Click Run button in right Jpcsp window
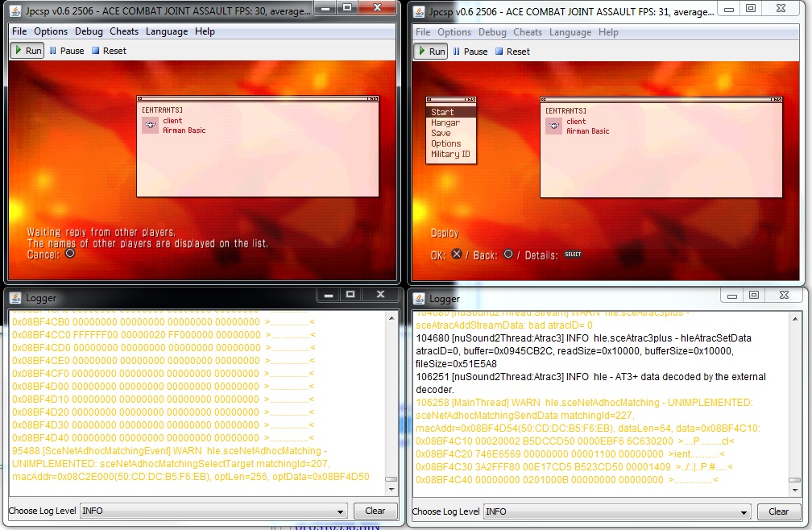Image resolution: width=812 pixels, height=530 pixels. [431, 52]
